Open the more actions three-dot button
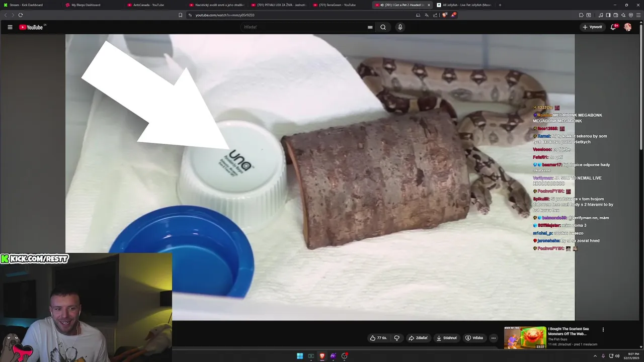Image resolution: width=644 pixels, height=362 pixels. click(494, 338)
